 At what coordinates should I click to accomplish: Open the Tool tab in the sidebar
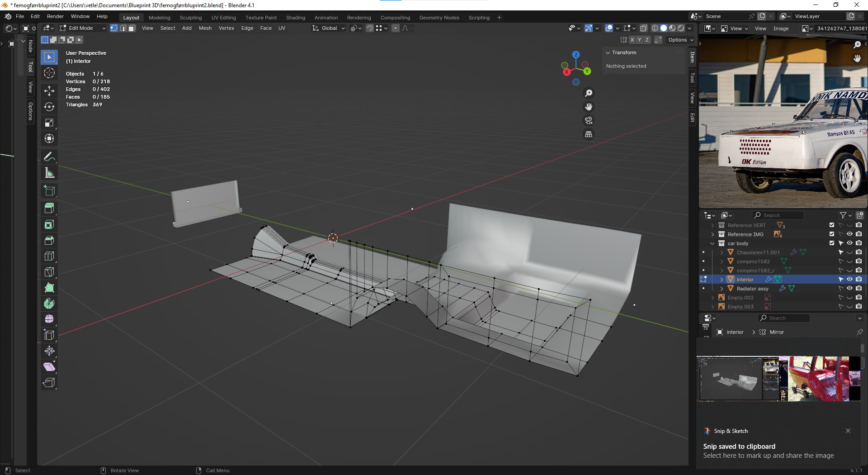click(692, 78)
